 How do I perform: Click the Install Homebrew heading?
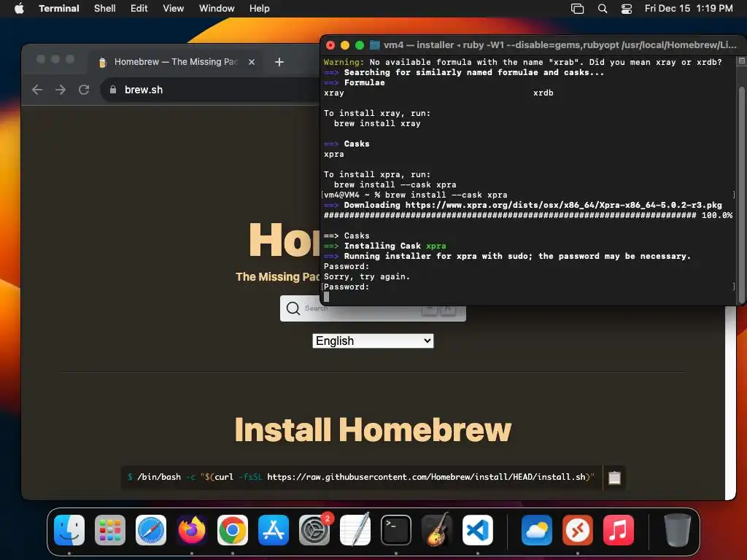pos(373,430)
